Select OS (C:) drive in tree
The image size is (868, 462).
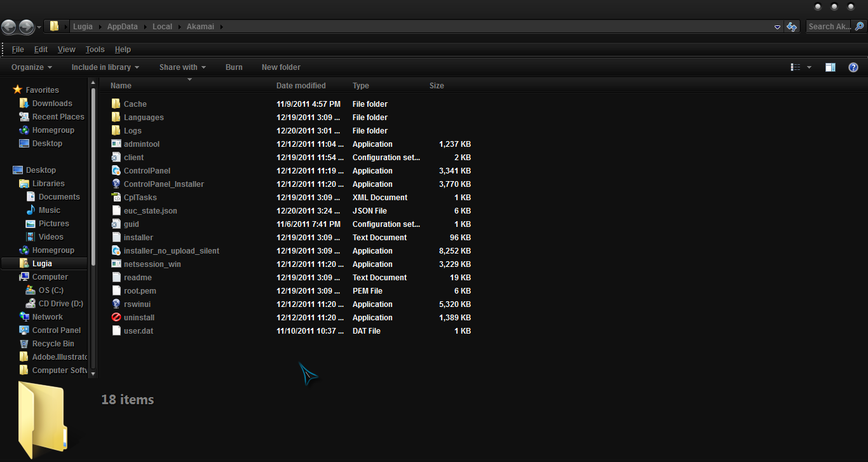coord(51,290)
